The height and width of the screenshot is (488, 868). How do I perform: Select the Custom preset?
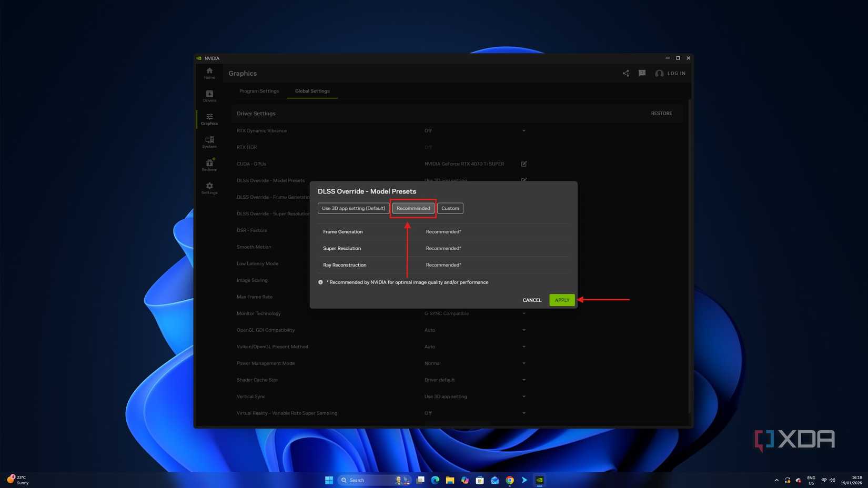point(450,208)
